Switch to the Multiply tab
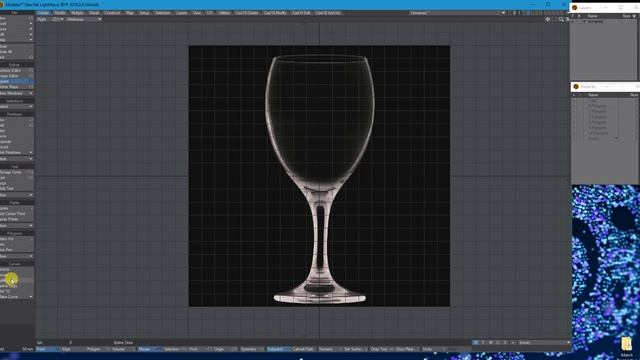The height and width of the screenshot is (360, 640). coord(77,13)
